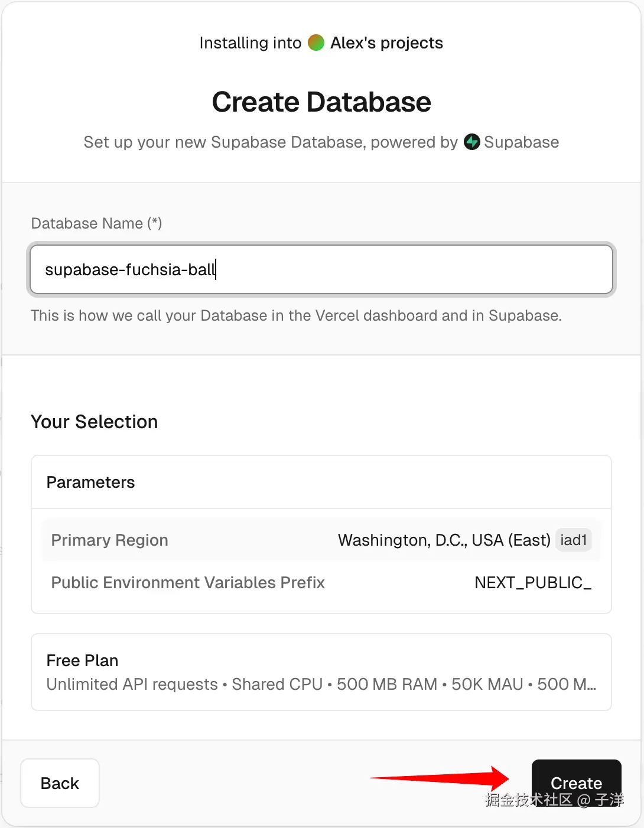Click the Your Selection heading

[x=95, y=422]
